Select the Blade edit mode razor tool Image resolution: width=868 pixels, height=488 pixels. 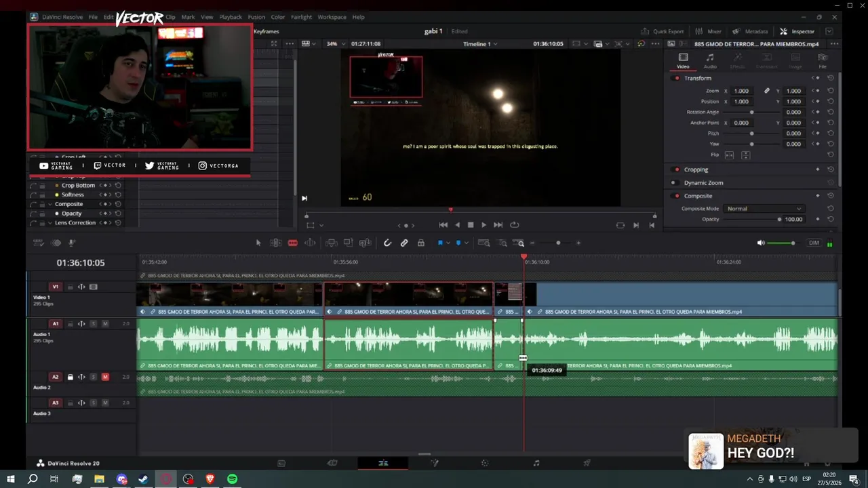click(x=293, y=243)
